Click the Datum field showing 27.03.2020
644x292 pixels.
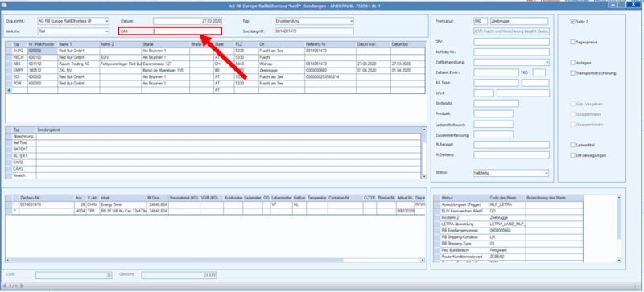click(x=187, y=21)
